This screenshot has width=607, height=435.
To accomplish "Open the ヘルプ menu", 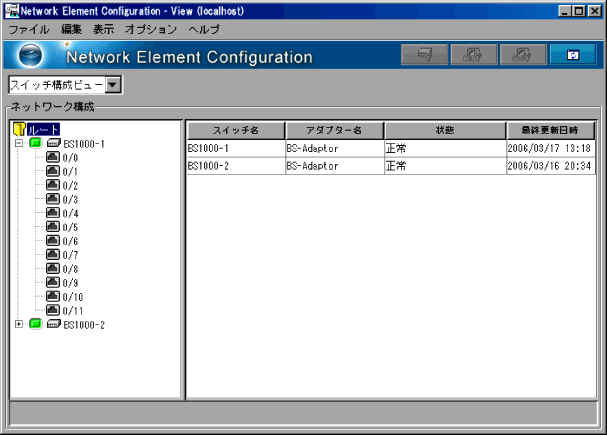I will pos(204,30).
